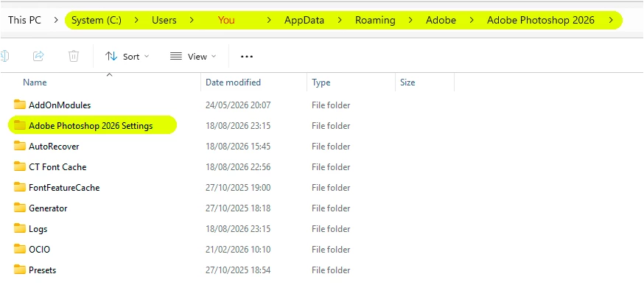Sort by Name column header
Image resolution: width=644 pixels, height=299 pixels.
[x=35, y=82]
